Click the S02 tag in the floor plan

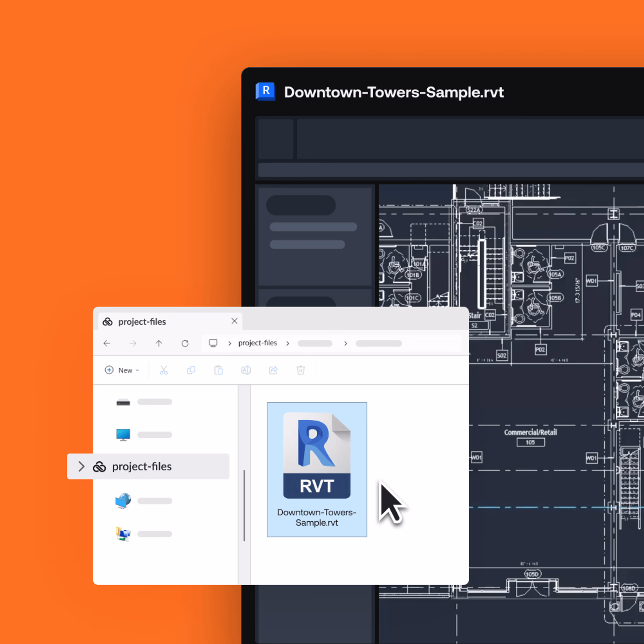(502, 356)
